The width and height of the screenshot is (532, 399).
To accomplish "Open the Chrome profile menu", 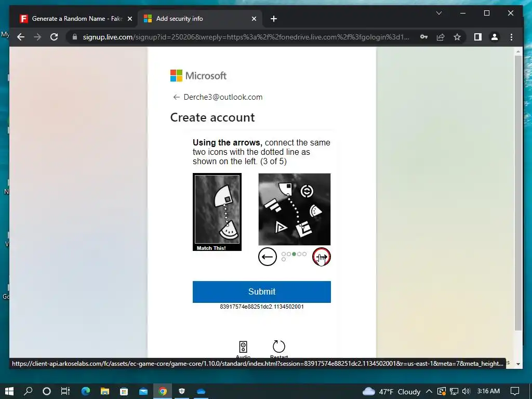I will (x=495, y=37).
